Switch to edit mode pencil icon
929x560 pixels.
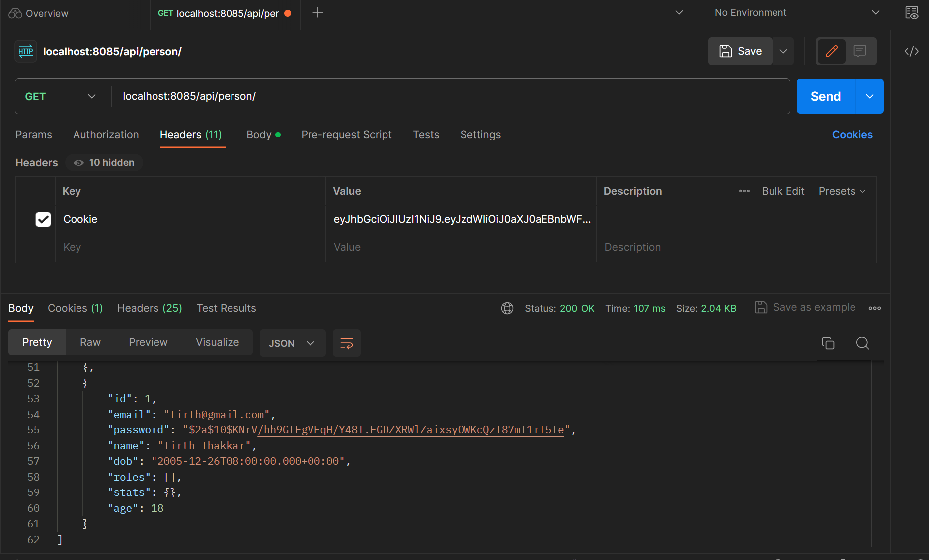pos(832,51)
